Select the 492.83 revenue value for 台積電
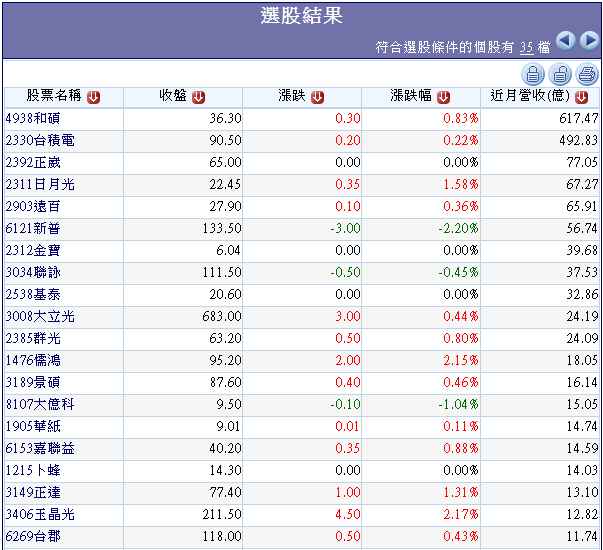603x550 pixels. (x=579, y=140)
